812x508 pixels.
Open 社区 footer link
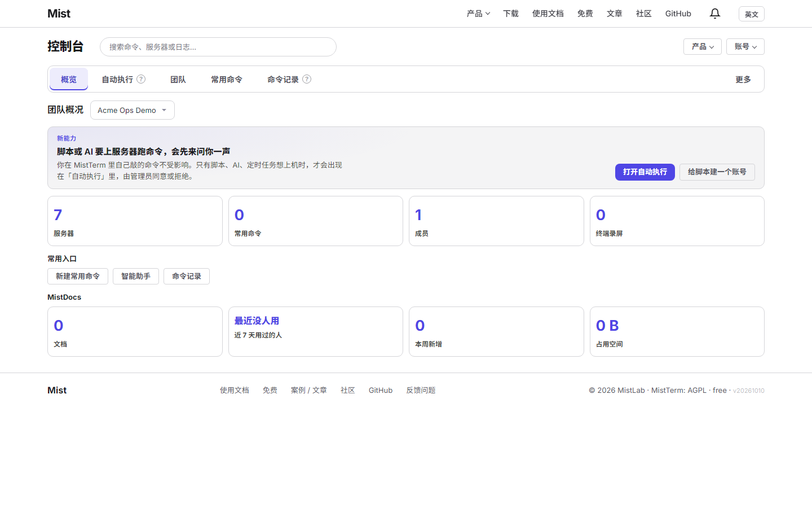(348, 391)
